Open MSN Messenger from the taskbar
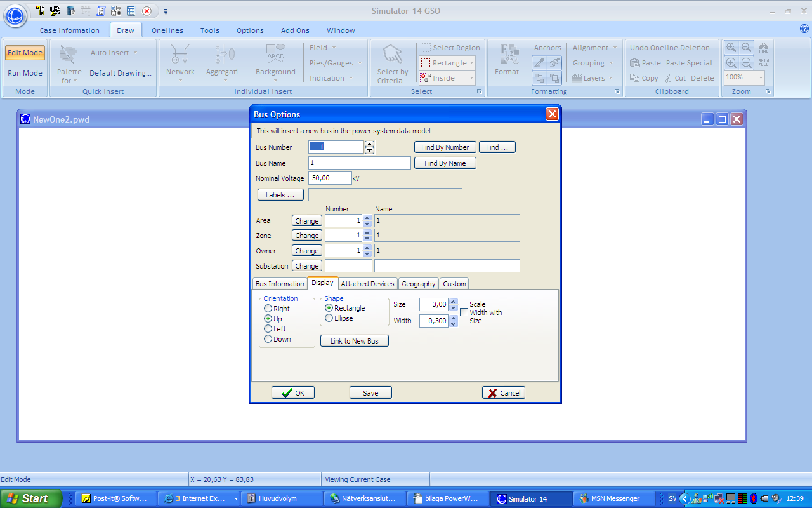This screenshot has width=812, height=508. click(615, 498)
